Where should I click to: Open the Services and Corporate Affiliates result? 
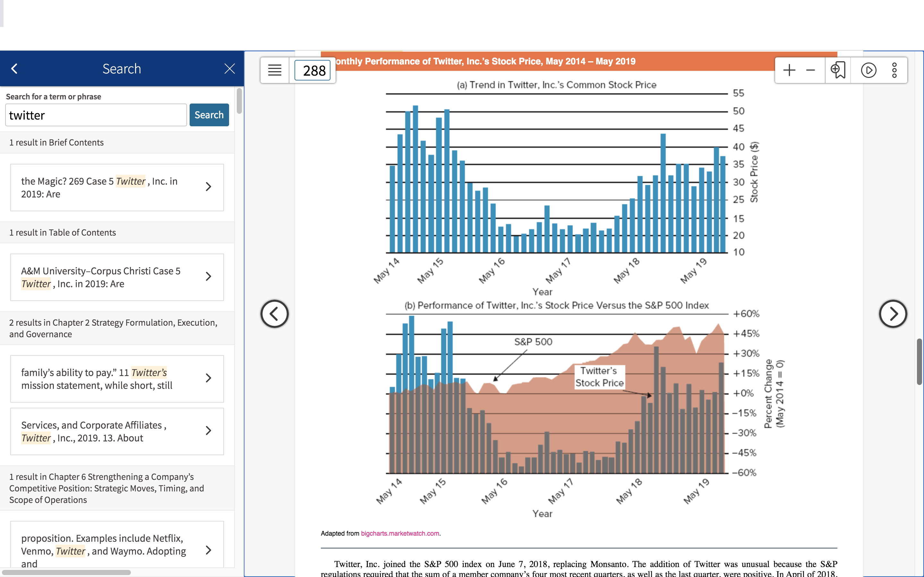tap(117, 431)
